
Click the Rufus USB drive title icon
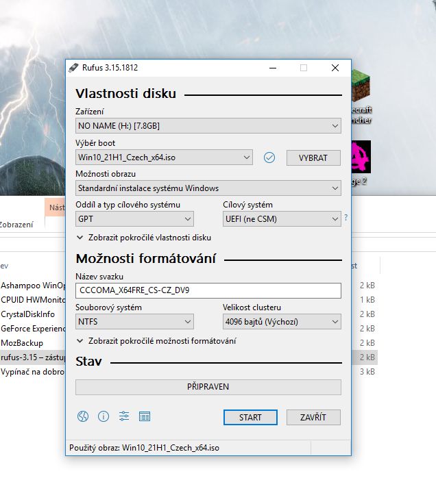pyautogui.click(x=73, y=68)
